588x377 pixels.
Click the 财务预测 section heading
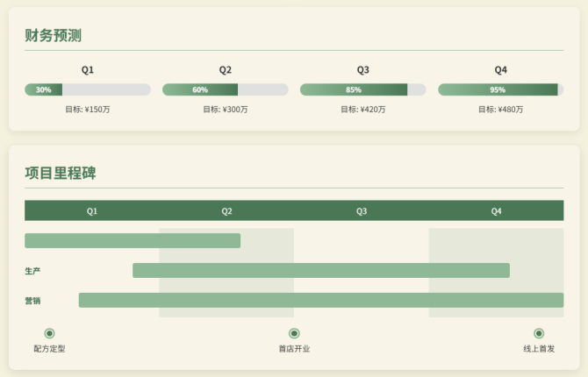point(54,35)
